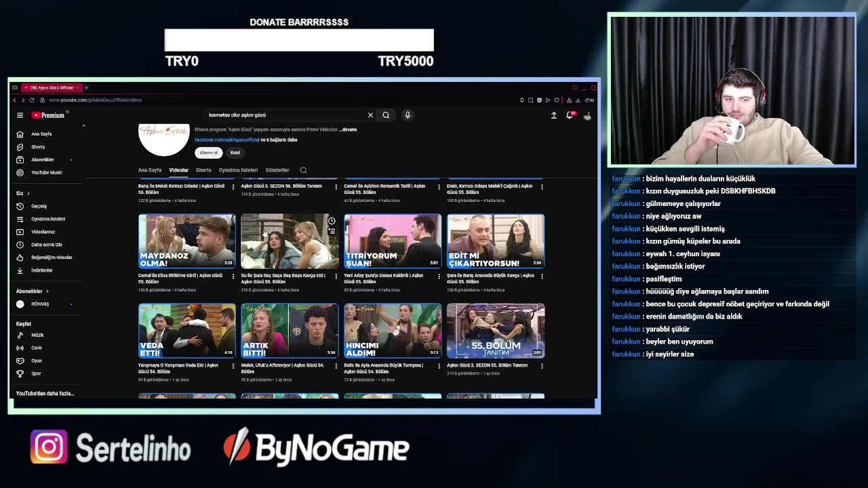Image resolution: width=868 pixels, height=488 pixels.
Task: Click the browser downloads icon
Action: tap(578, 100)
